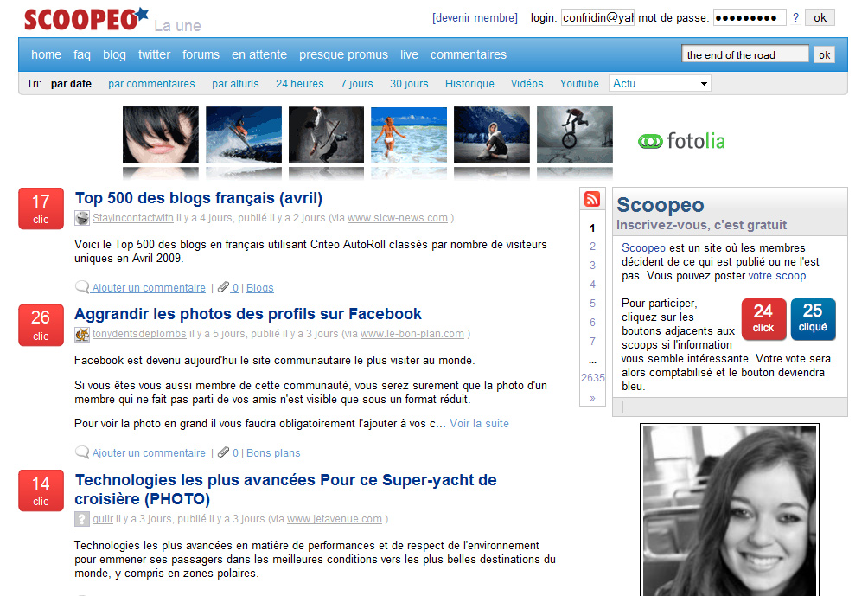Visit www.le-bon-plan.com source link
This screenshot has height=596, width=868.
point(412,334)
